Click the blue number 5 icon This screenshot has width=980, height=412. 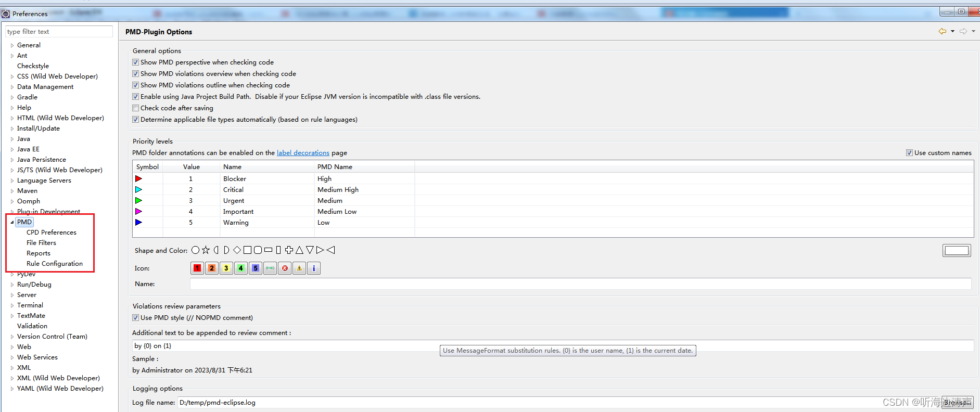256,268
